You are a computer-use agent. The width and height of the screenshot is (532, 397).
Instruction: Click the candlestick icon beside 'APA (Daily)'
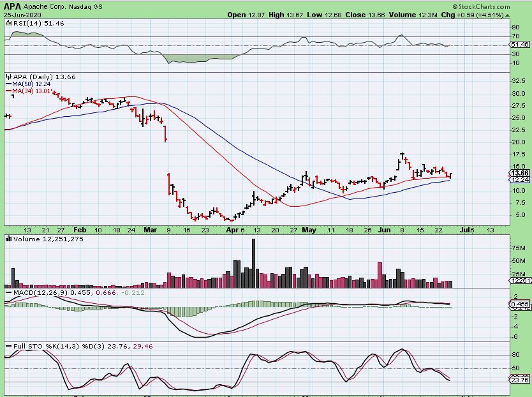pyautogui.click(x=9, y=77)
